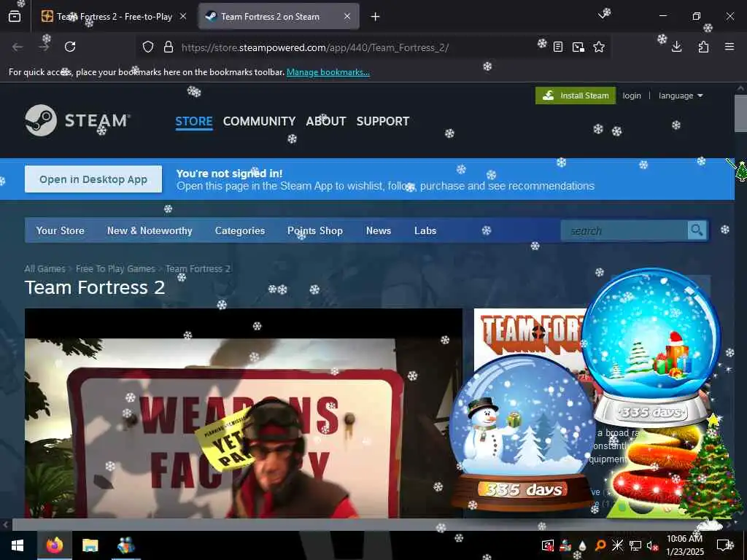Open the News page
747x560 pixels.
379,230
